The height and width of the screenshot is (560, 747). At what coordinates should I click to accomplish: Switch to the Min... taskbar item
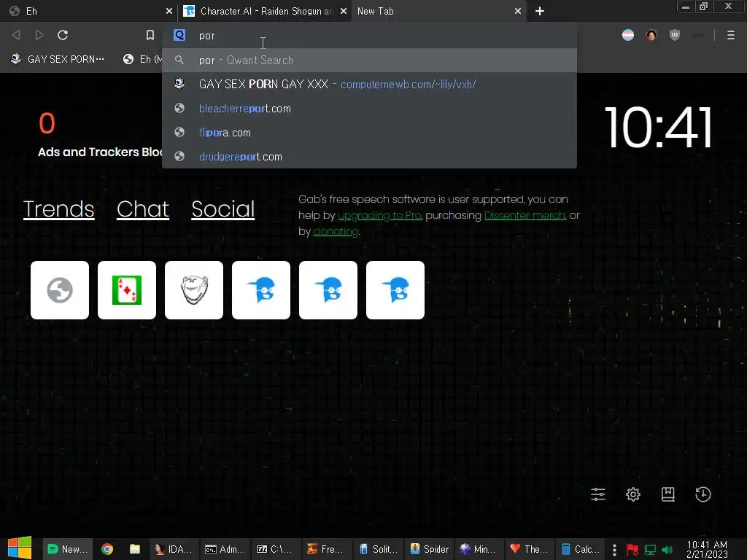479,549
